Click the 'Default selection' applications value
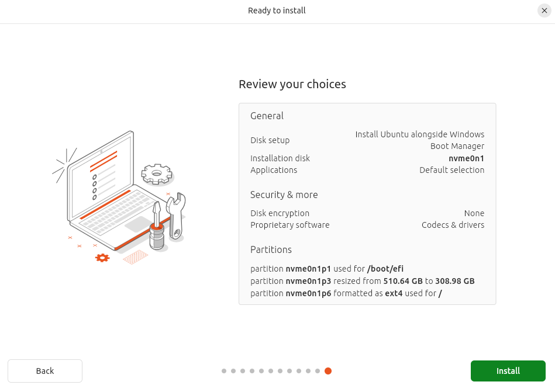555x392 pixels. click(451, 170)
